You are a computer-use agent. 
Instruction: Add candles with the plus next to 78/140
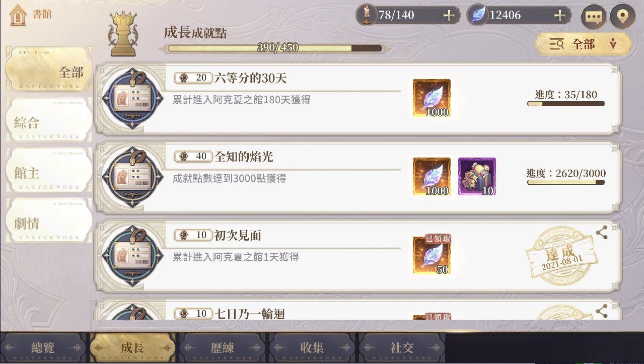[448, 16]
